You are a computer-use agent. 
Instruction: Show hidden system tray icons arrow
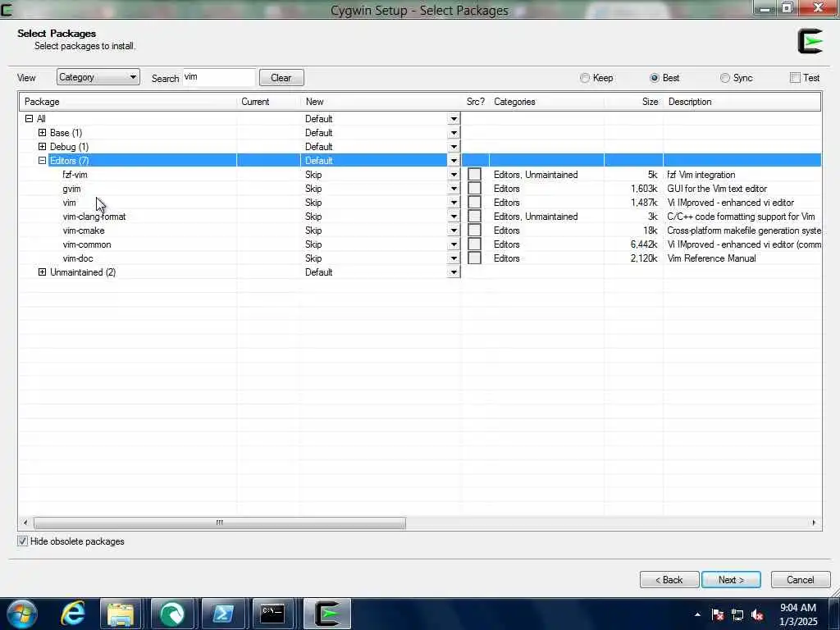(x=697, y=614)
